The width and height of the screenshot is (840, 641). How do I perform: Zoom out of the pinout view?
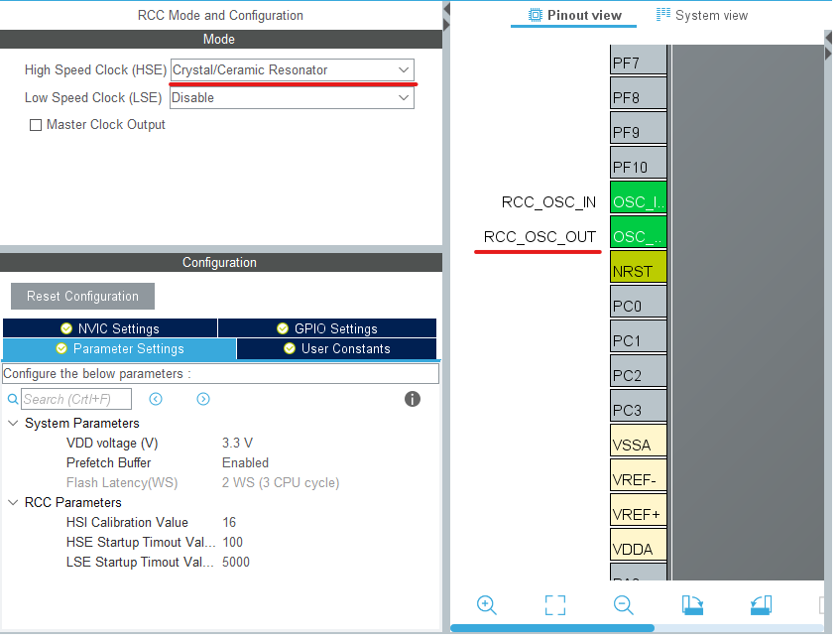623,604
